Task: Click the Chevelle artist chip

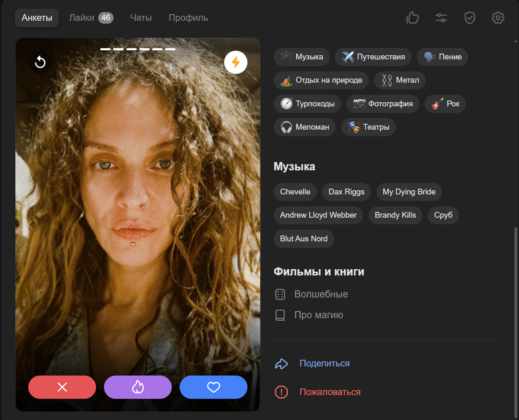Action: tap(295, 192)
